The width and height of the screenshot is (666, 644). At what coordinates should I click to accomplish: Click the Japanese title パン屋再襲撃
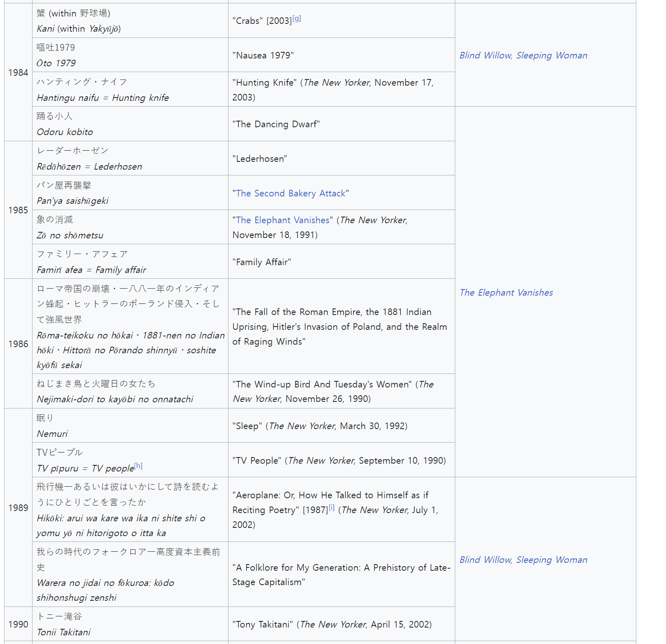[64, 185]
